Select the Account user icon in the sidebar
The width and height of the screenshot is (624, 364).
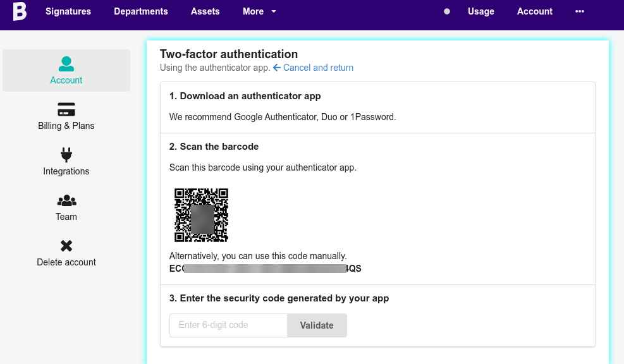(66, 64)
